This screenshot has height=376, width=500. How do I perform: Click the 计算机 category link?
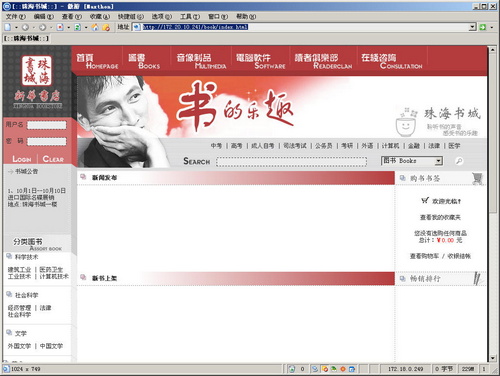tap(390, 146)
